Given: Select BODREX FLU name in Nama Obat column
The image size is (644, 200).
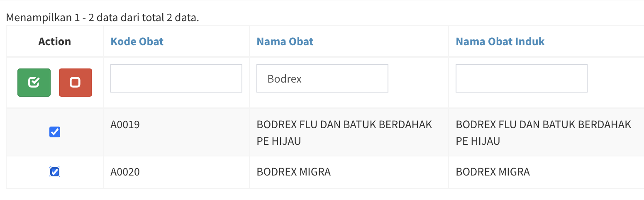Looking at the screenshot, I should pos(344,124).
